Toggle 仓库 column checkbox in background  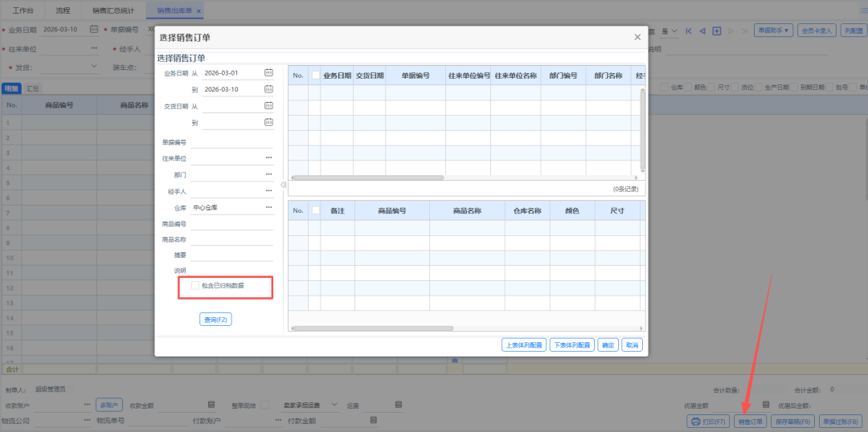tap(665, 87)
